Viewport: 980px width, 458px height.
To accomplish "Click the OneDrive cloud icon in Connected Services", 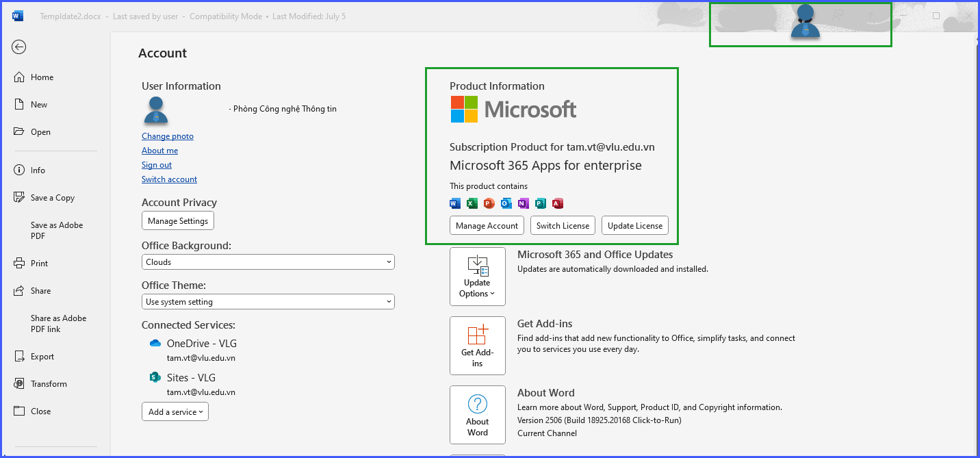I will tap(155, 343).
